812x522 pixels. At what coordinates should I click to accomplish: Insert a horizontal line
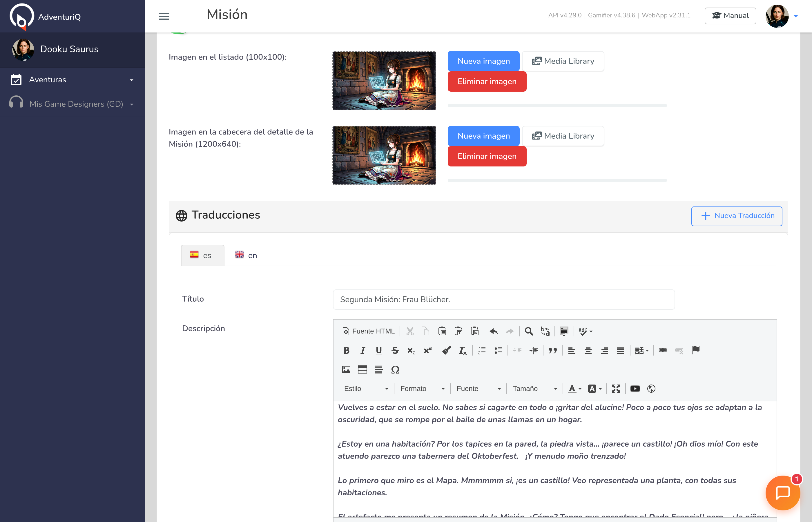pos(379,369)
